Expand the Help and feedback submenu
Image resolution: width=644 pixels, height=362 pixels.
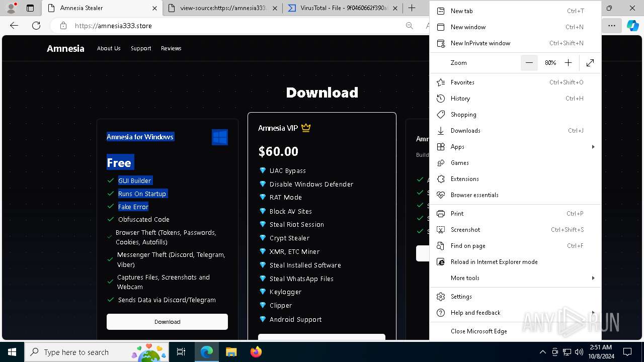515,313
